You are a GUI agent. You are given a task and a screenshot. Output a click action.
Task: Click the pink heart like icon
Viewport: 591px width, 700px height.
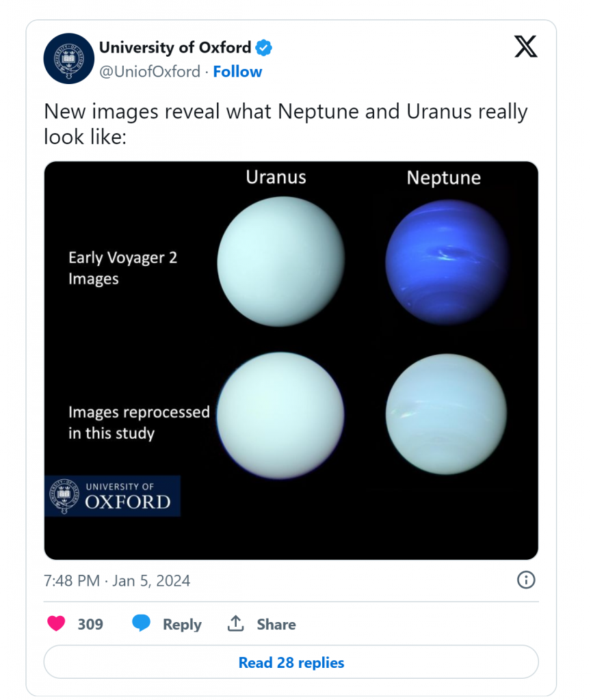pyautogui.click(x=56, y=623)
